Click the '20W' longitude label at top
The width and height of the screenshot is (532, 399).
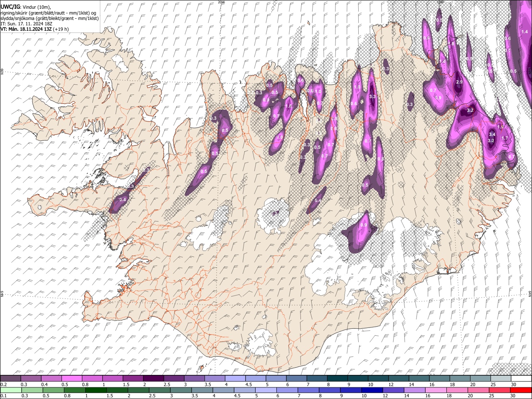pyautogui.click(x=221, y=2)
